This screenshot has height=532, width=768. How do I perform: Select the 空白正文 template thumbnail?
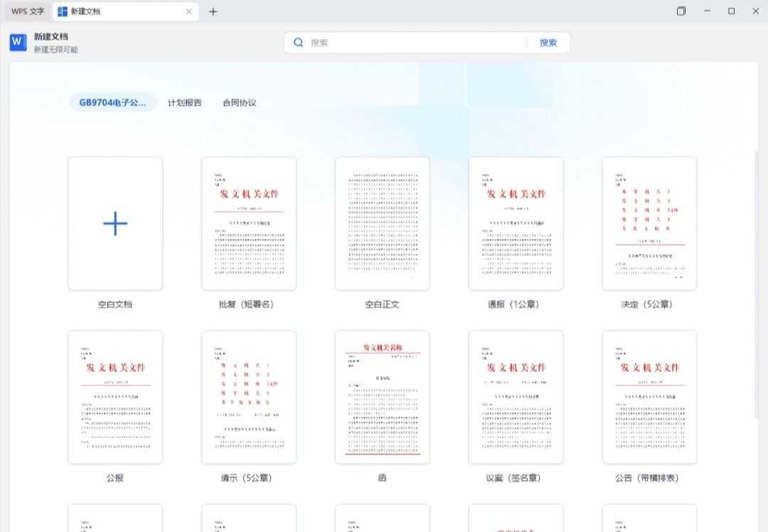(383, 223)
